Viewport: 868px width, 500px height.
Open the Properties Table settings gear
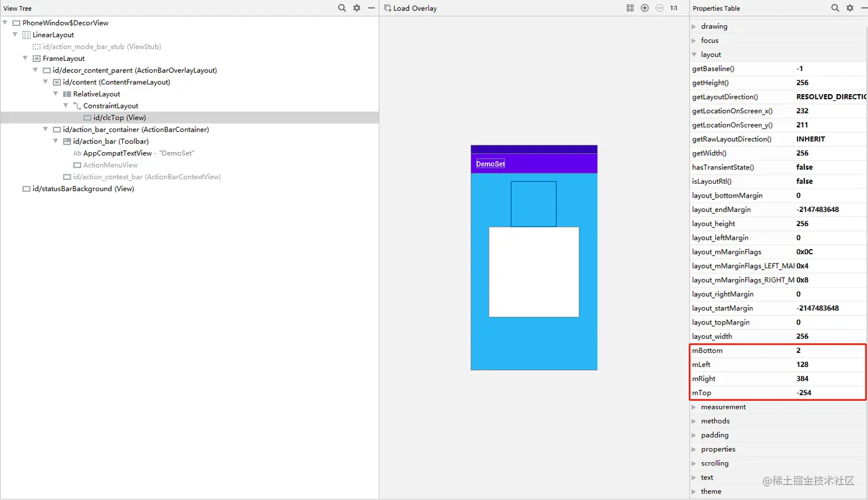(x=850, y=8)
